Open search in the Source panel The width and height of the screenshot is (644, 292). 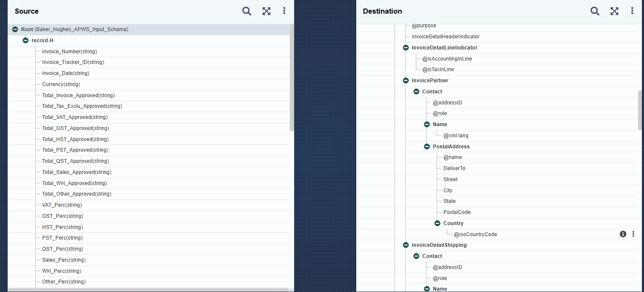(x=247, y=11)
